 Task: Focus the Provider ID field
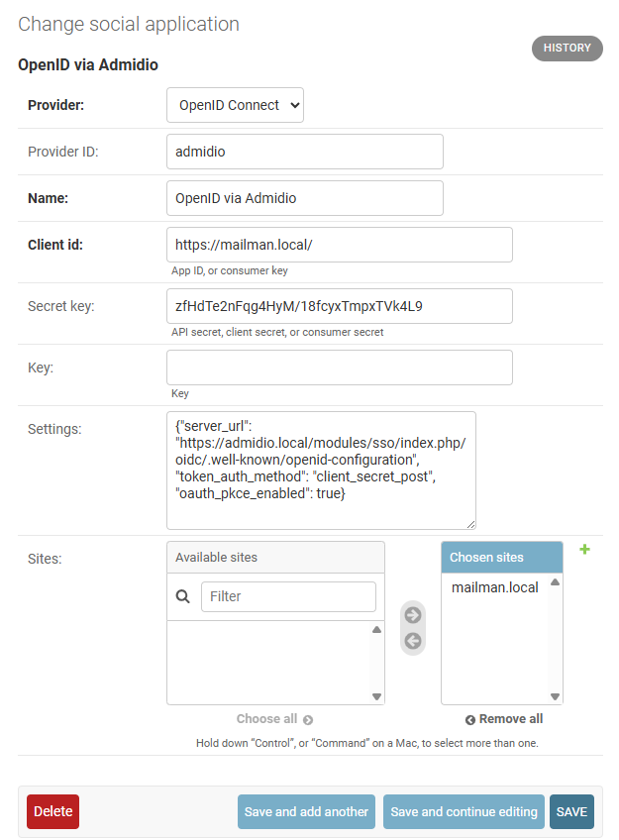point(304,152)
